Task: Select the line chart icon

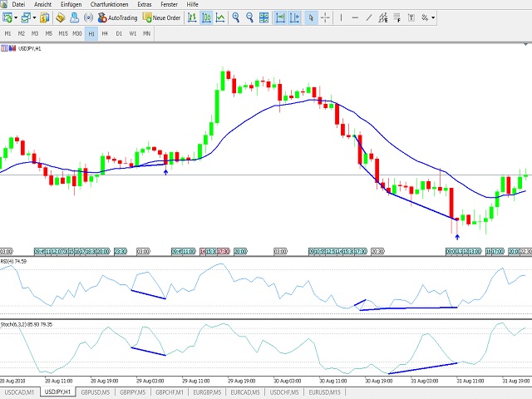Action: pos(221,17)
